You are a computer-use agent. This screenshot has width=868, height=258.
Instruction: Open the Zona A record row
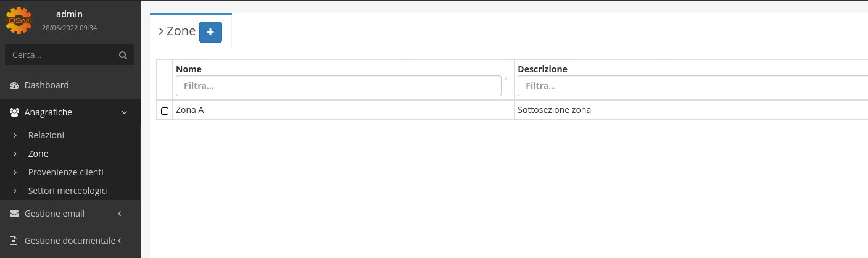coord(512,110)
